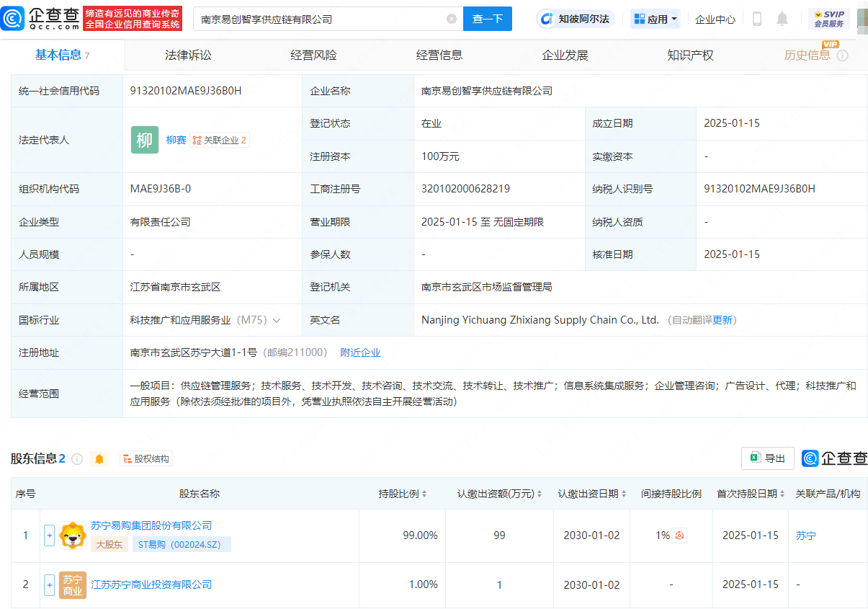Click the info icon beside 股东信息

click(x=77, y=459)
